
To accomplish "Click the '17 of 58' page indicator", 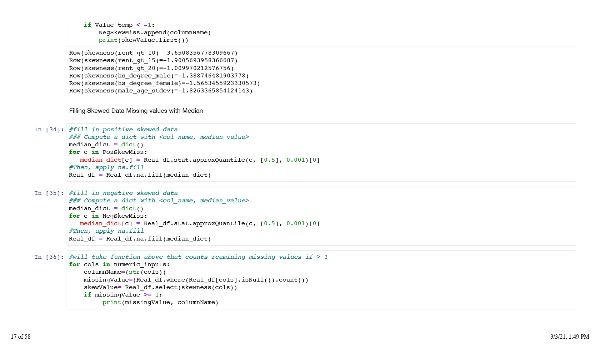I will click(x=20, y=337).
